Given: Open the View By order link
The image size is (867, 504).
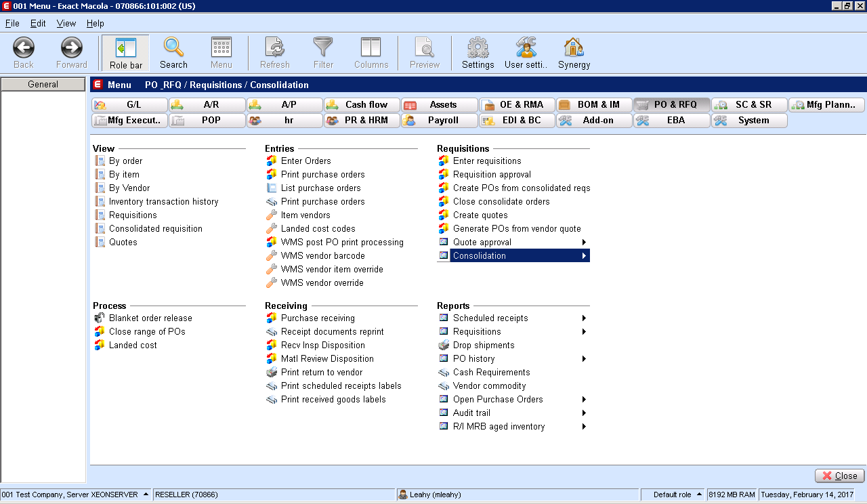Looking at the screenshot, I should 125,161.
